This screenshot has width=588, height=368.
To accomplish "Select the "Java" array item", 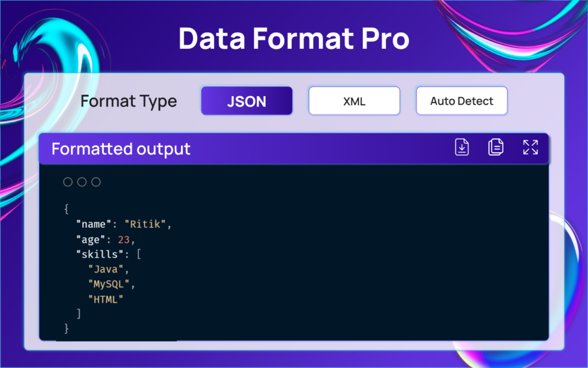I will pyautogui.click(x=106, y=269).
